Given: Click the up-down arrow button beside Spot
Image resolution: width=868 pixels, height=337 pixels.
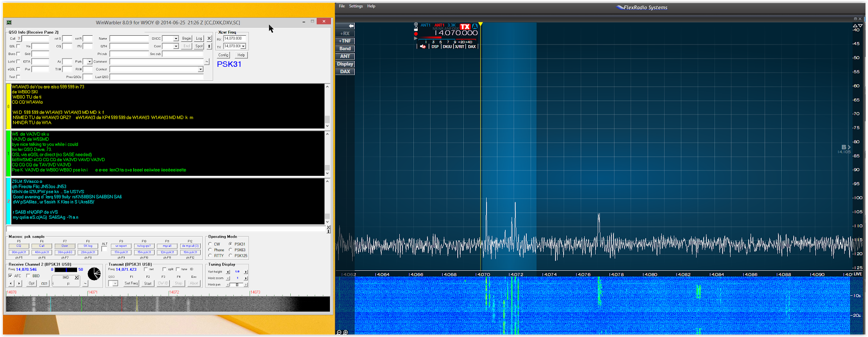Looking at the screenshot, I should tap(209, 46).
